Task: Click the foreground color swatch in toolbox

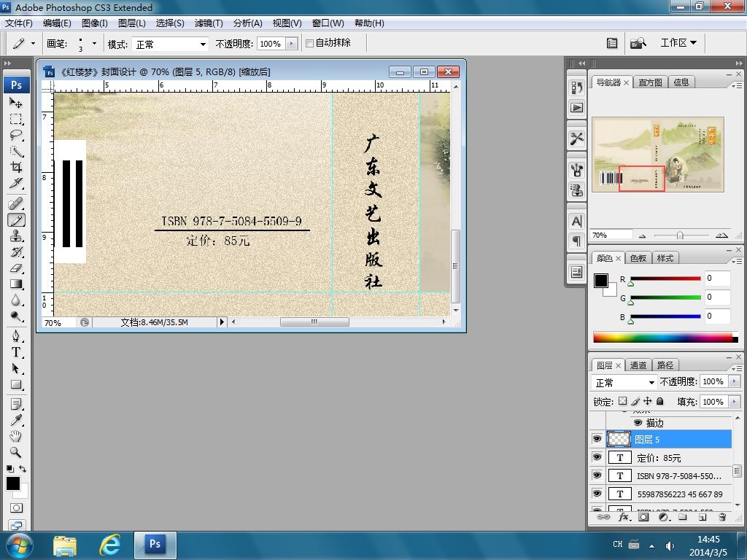Action: click(x=13, y=483)
